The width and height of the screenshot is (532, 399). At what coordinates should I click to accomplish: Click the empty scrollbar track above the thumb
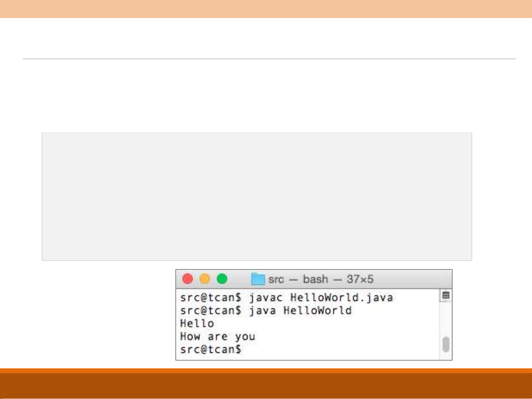[446, 318]
